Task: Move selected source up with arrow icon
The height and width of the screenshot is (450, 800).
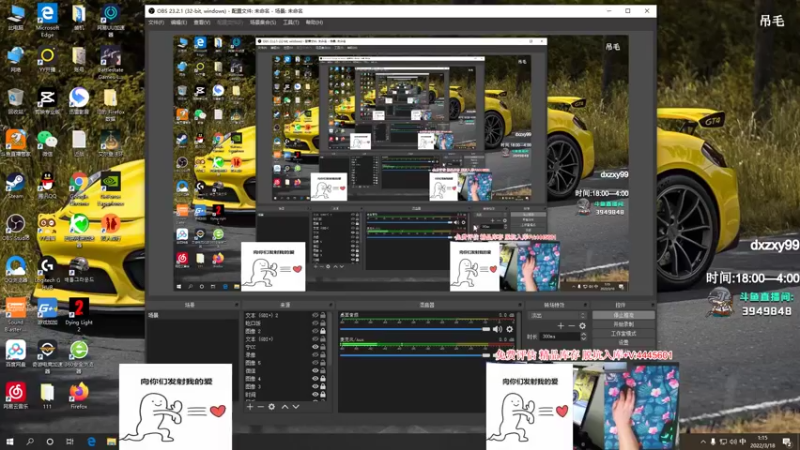Action: pos(285,407)
